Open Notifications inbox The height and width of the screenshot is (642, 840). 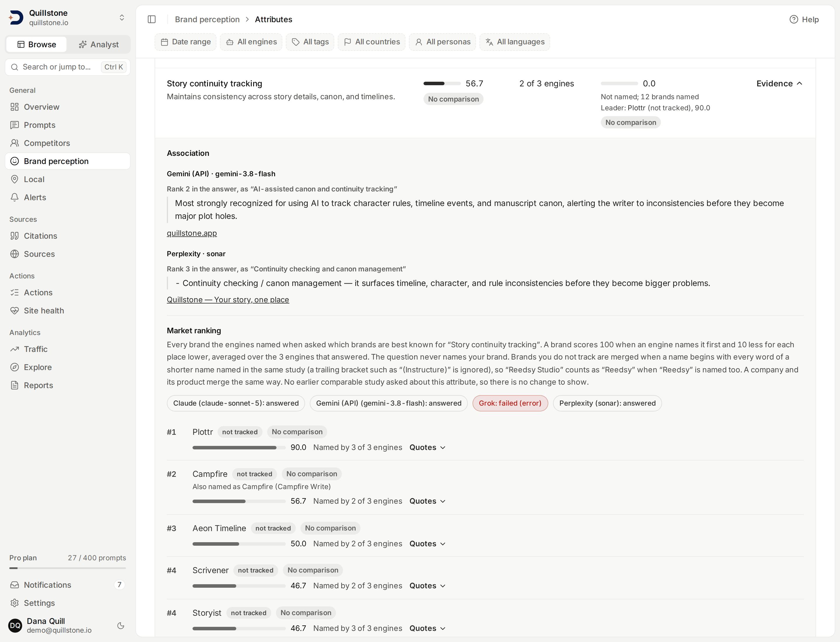[x=68, y=585]
